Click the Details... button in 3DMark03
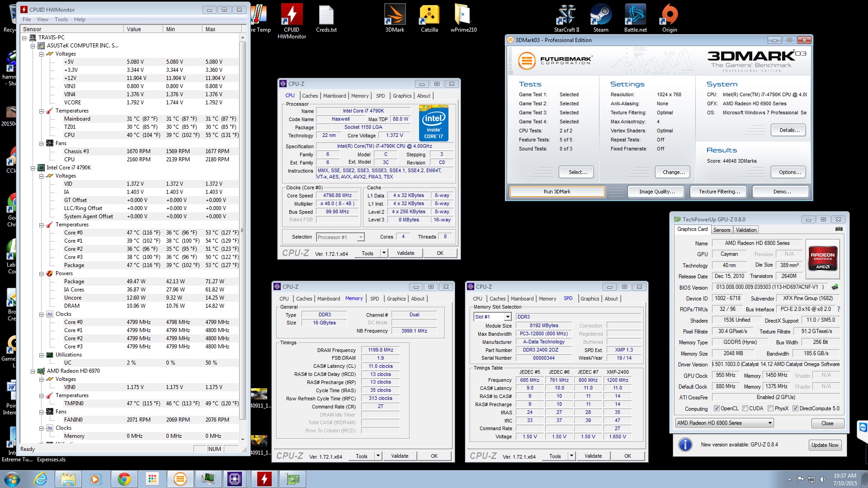The width and height of the screenshot is (868, 488). 789,130
